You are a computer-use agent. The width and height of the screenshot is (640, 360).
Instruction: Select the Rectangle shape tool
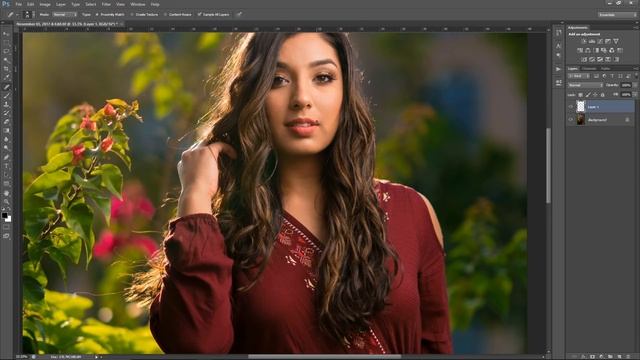coord(6,184)
